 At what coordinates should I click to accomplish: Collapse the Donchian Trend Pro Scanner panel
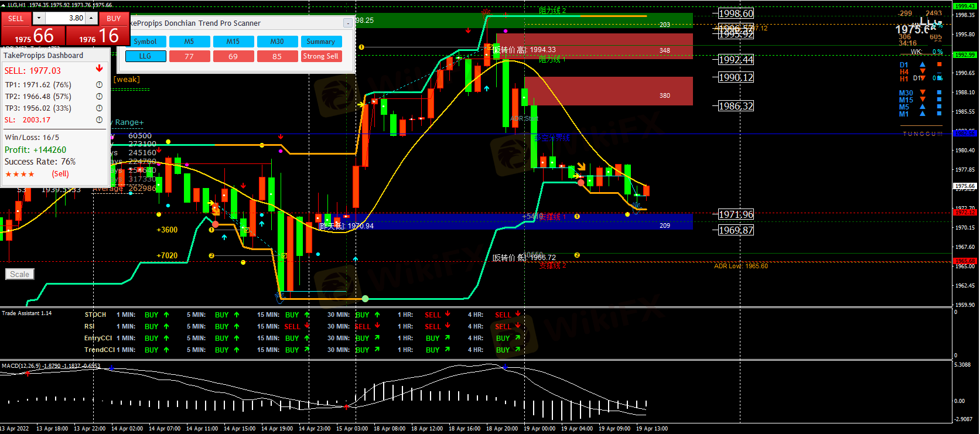348,23
